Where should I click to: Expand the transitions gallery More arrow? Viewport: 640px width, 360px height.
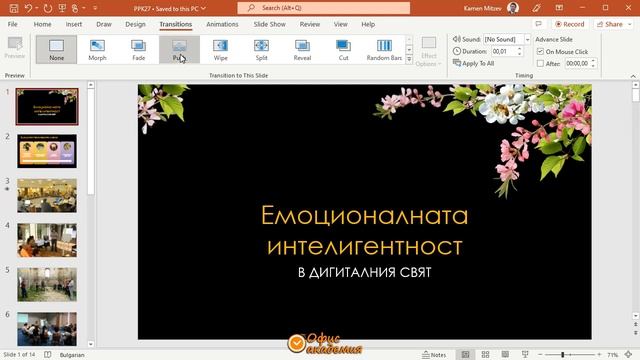tap(409, 59)
